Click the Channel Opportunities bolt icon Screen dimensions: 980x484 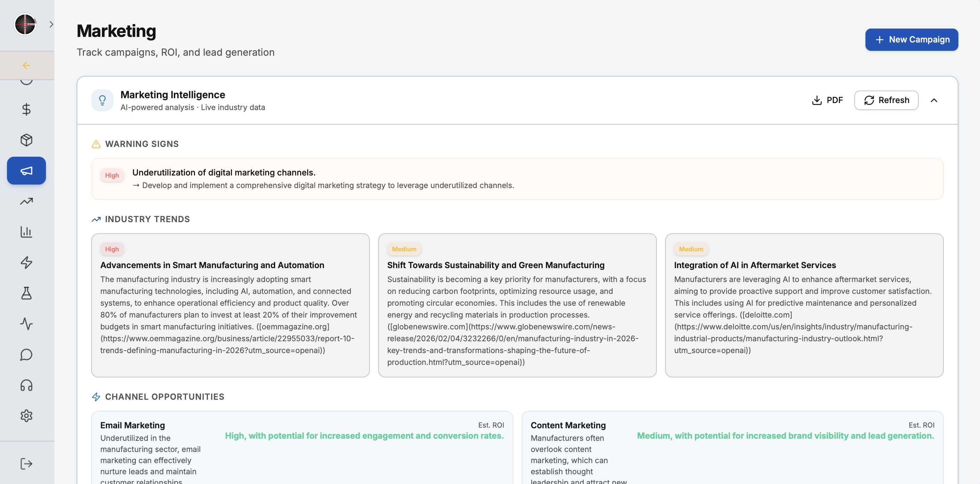click(x=96, y=397)
